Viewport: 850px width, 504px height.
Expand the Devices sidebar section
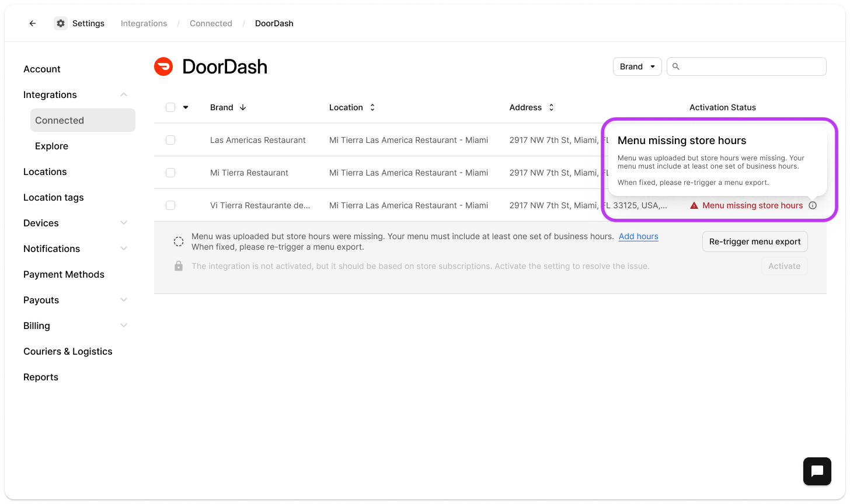(x=124, y=223)
